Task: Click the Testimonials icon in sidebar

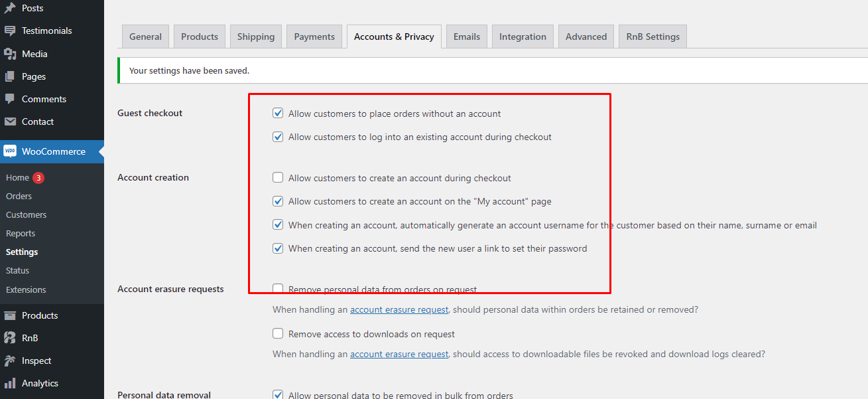Action: (x=10, y=31)
